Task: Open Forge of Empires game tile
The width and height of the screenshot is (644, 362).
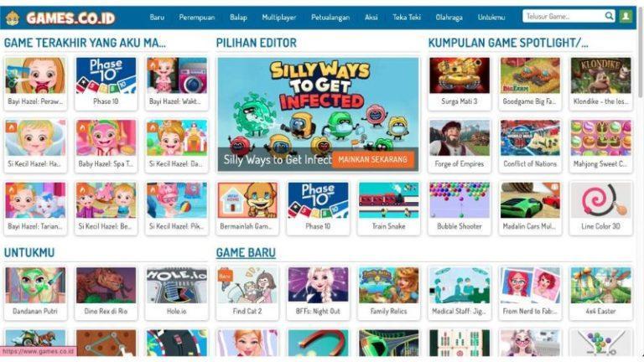Action: [x=460, y=146]
